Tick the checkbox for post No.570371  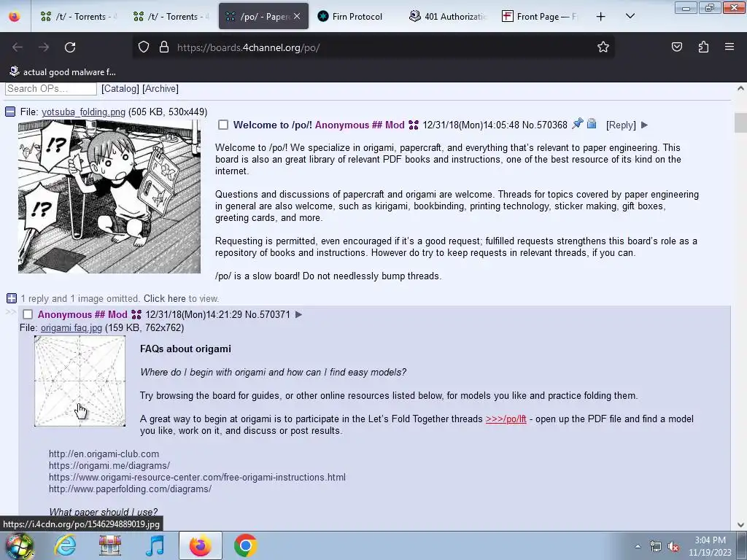(x=28, y=314)
